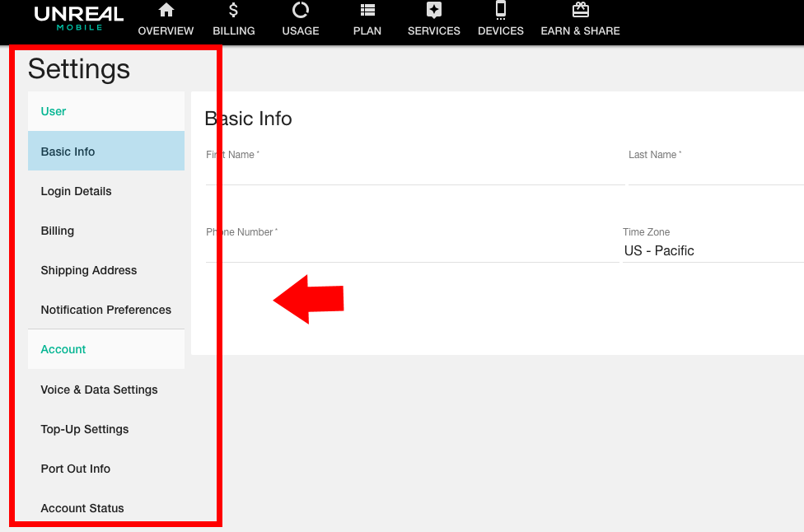Open the OVERVIEW navigation label

point(166,30)
